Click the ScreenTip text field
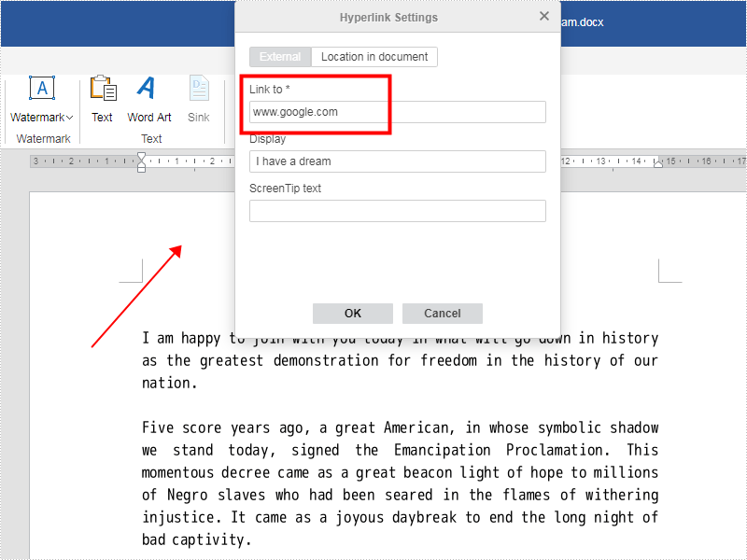This screenshot has height=560, width=747. 397,210
